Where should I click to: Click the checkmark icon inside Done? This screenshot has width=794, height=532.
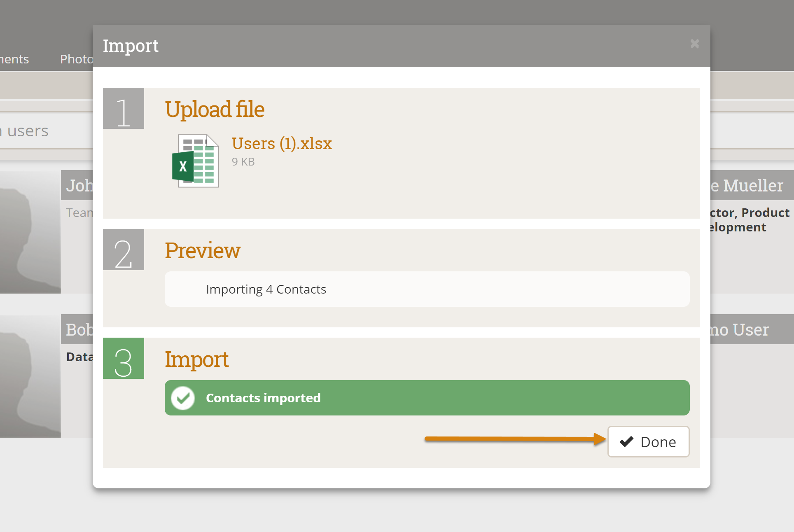626,442
